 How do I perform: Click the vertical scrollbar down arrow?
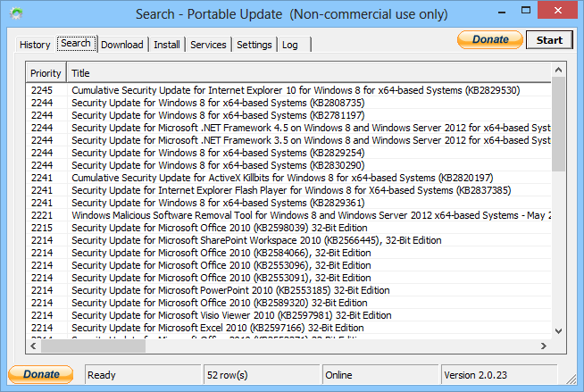(558, 331)
